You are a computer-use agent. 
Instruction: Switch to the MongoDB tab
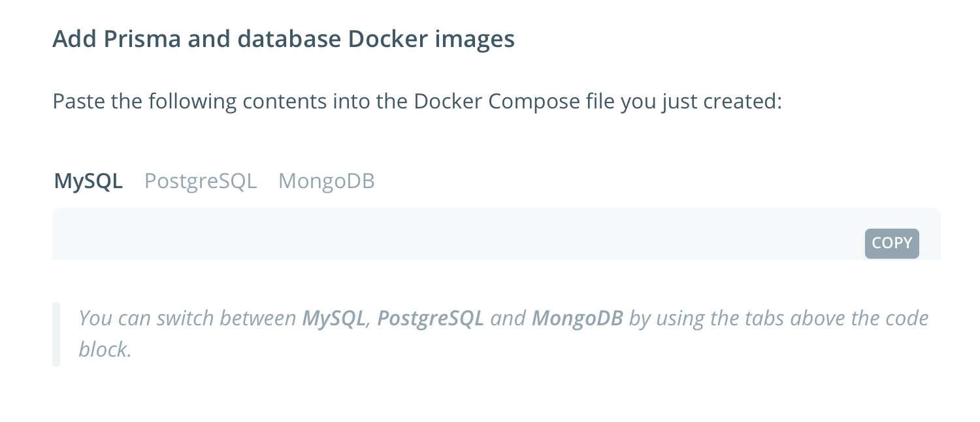pyautogui.click(x=327, y=181)
